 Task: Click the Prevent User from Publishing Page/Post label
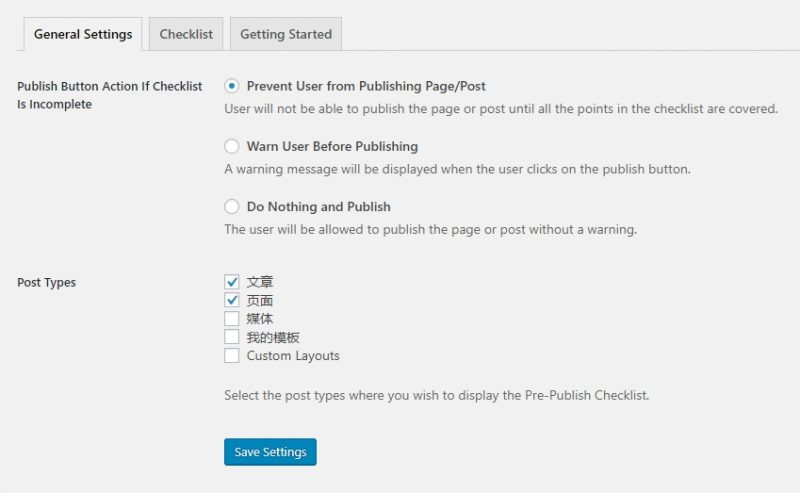[366, 86]
